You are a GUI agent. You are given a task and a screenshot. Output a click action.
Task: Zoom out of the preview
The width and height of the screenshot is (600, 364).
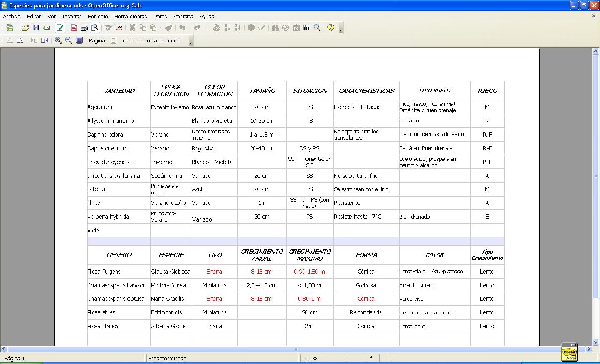pos(69,40)
